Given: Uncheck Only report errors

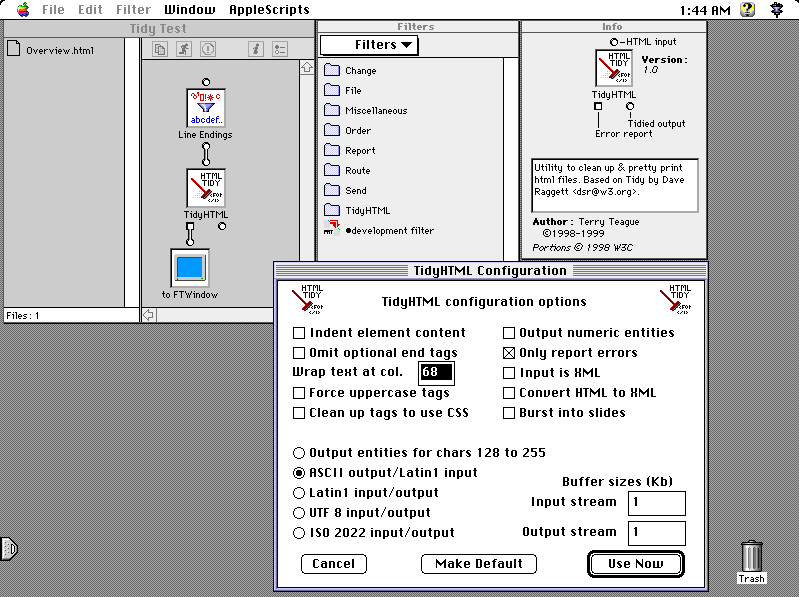Looking at the screenshot, I should pyautogui.click(x=509, y=353).
